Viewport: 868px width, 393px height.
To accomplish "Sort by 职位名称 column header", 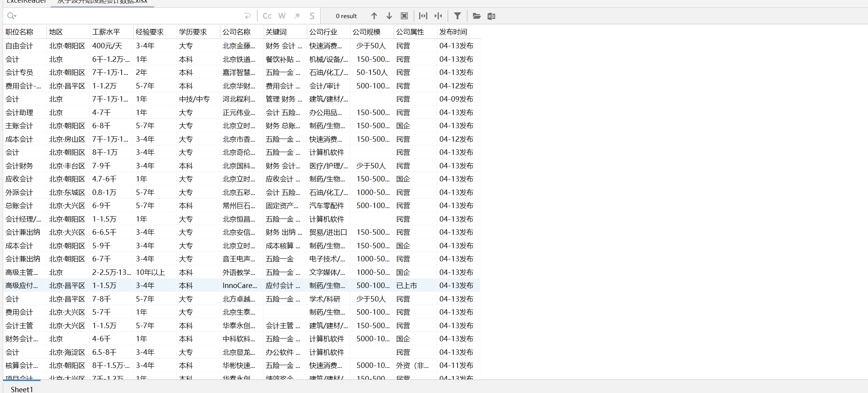I will [25, 32].
